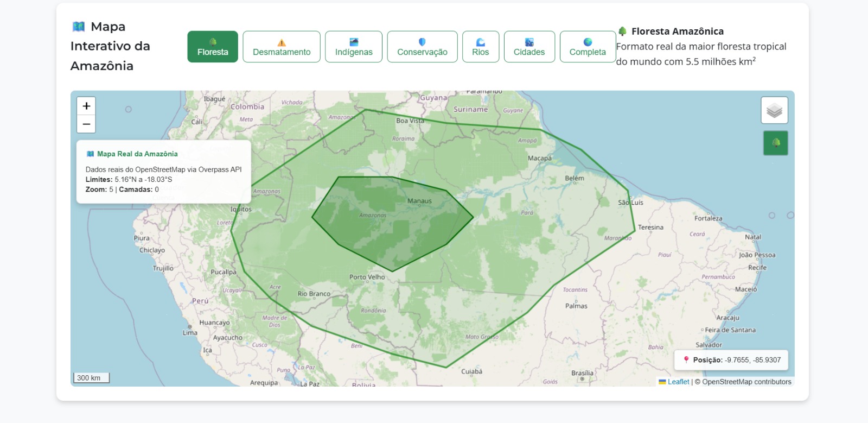Screen dimensions: 868x423
Task: Click the Palmas city label
Action: (x=576, y=306)
